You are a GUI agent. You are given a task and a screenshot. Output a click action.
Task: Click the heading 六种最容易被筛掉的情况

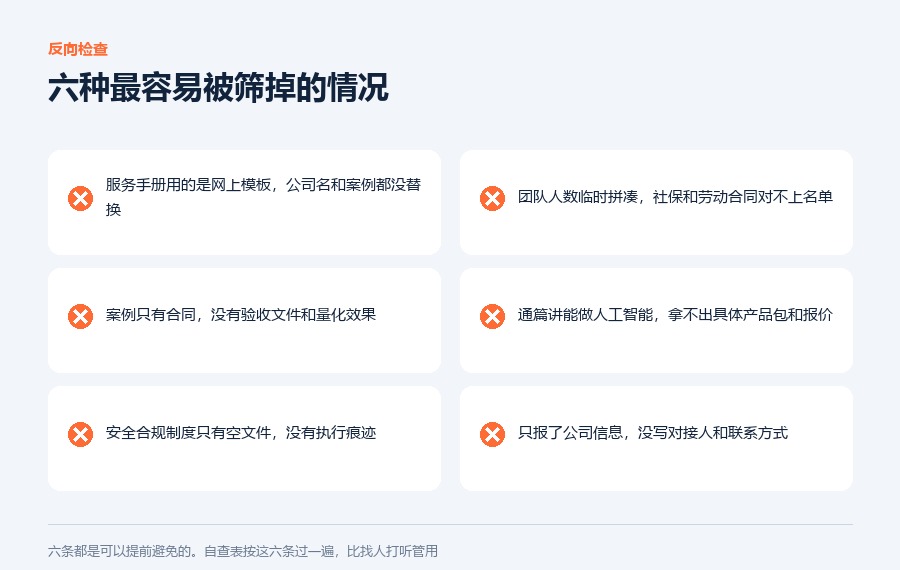(x=218, y=87)
